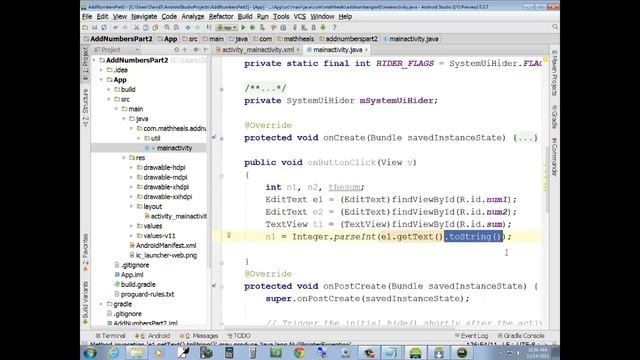The height and width of the screenshot is (360, 640).
Task: Click the Find magnifier icon in toolbar
Action: [167, 27]
